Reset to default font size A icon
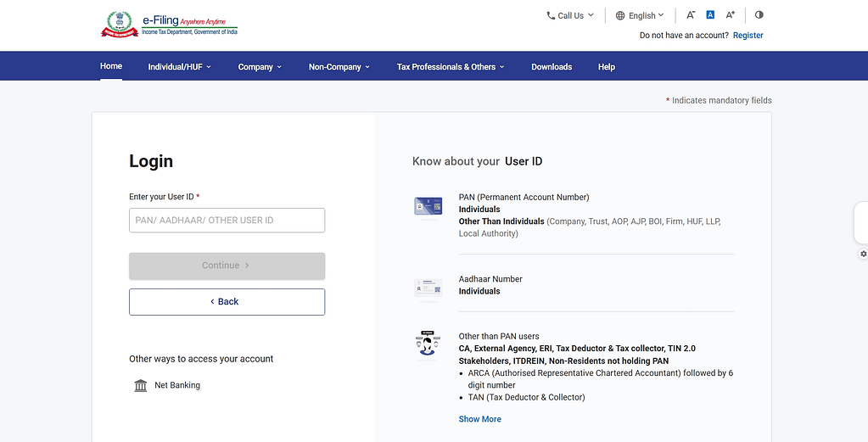 (710, 15)
